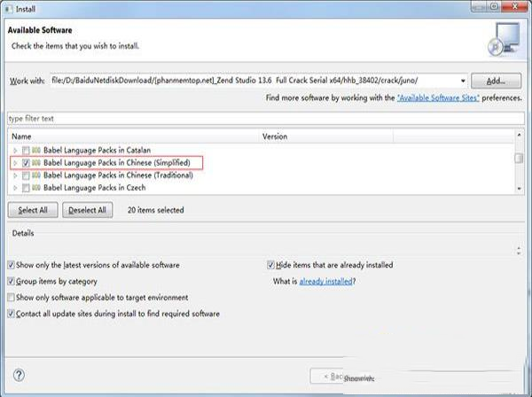Click the Install window title bar icon
Image resolution: width=532 pixels, height=397 pixels.
point(9,8)
